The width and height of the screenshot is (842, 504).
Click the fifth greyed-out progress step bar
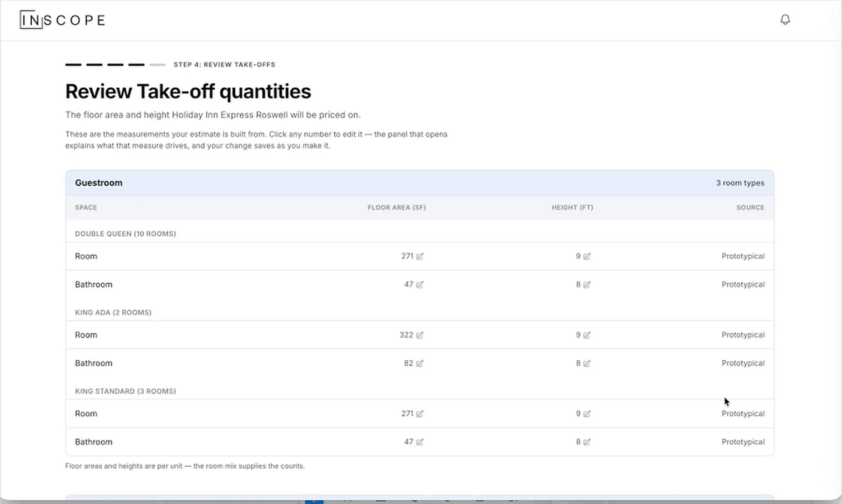pos(157,65)
